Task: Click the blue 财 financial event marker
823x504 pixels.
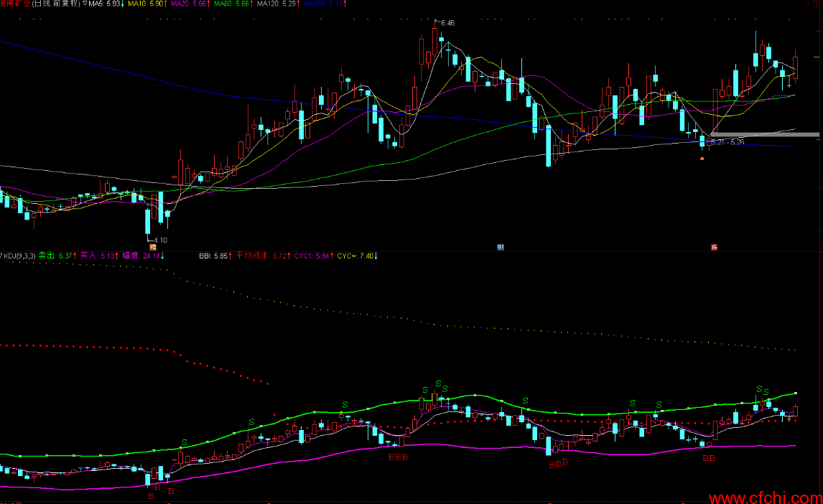Action: tap(501, 247)
